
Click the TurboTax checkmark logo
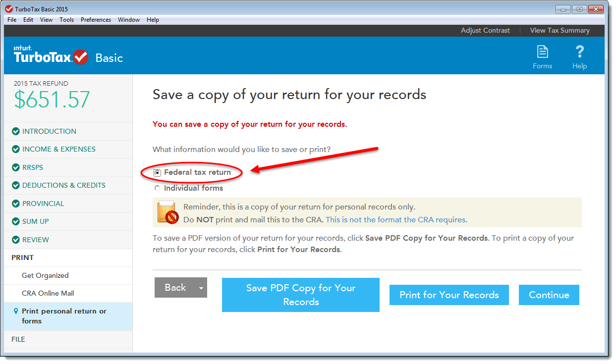80,57
